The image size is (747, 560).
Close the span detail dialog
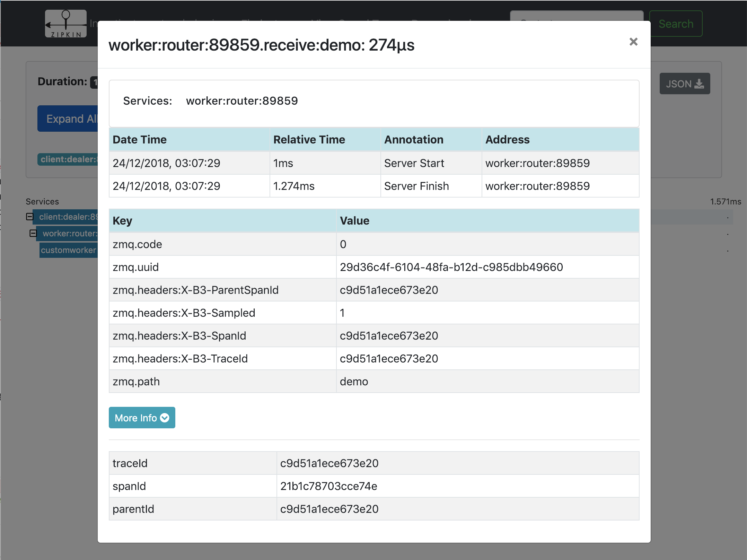point(633,42)
